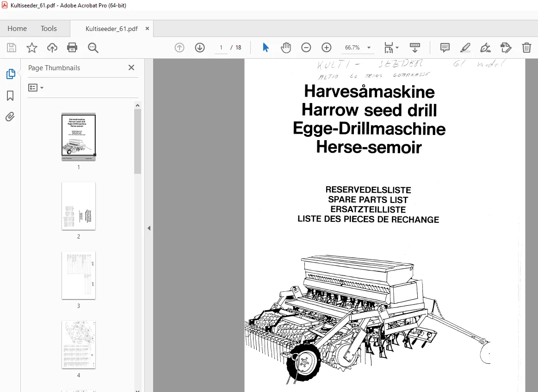Click 'LISTE DES PIECES DE RECHANGE' line

(x=368, y=220)
